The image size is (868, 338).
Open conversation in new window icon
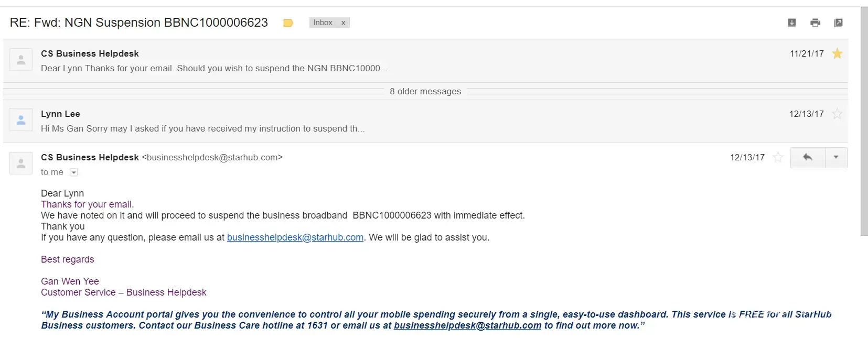click(838, 23)
